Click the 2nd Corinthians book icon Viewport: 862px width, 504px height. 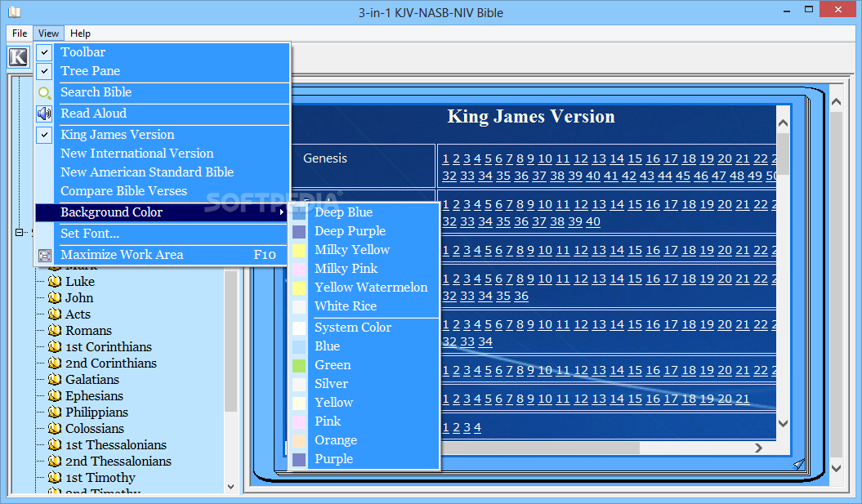click(x=55, y=364)
